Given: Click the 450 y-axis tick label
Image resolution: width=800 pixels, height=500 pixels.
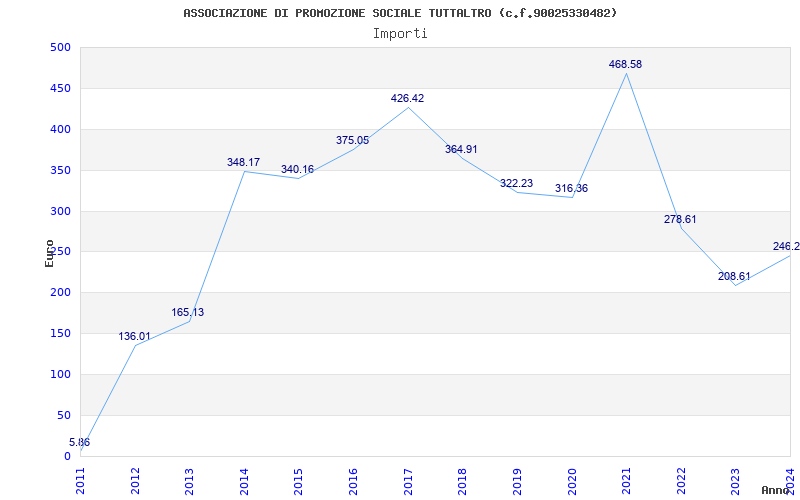Looking at the screenshot, I should (x=60, y=89).
